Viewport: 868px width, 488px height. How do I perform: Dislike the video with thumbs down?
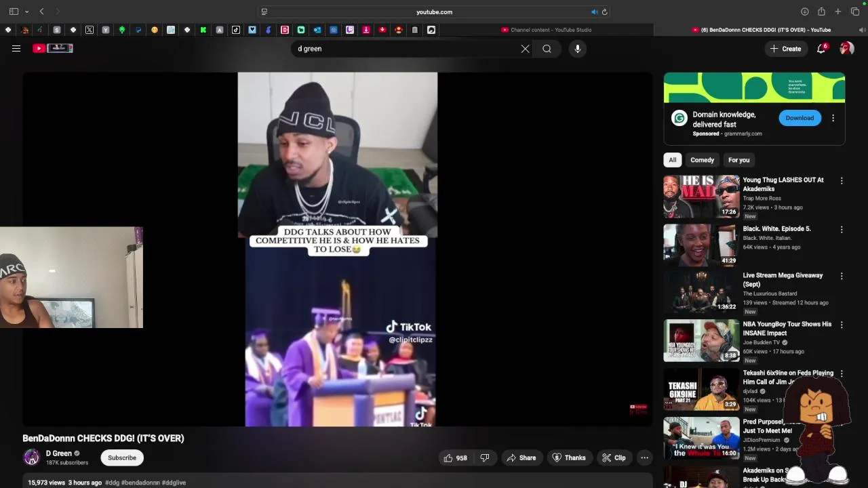(x=484, y=457)
